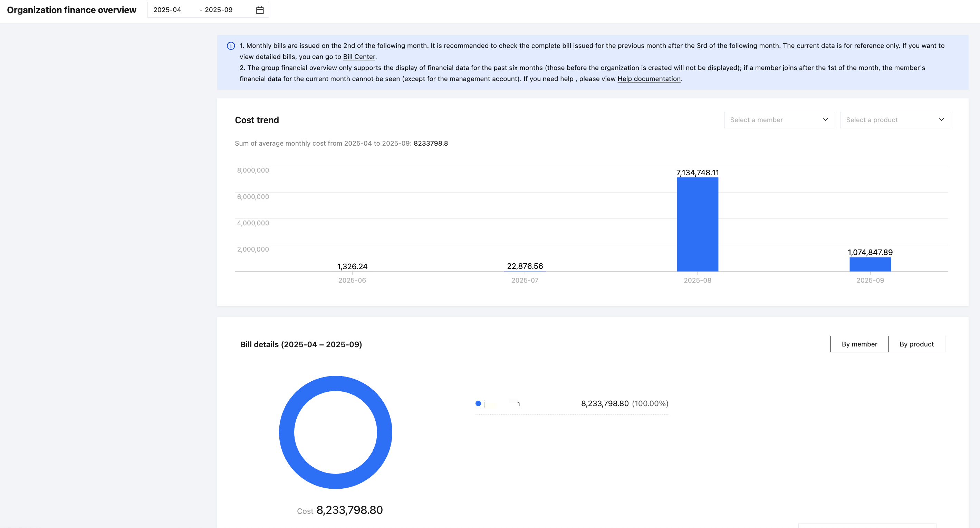Open the Bill Center link
Viewport: 980px width, 528px height.
pos(359,57)
